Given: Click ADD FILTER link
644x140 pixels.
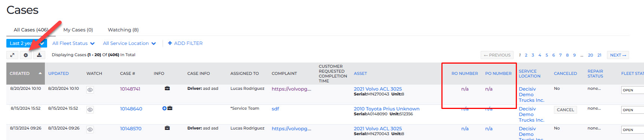Looking at the screenshot, I should [185, 43].
